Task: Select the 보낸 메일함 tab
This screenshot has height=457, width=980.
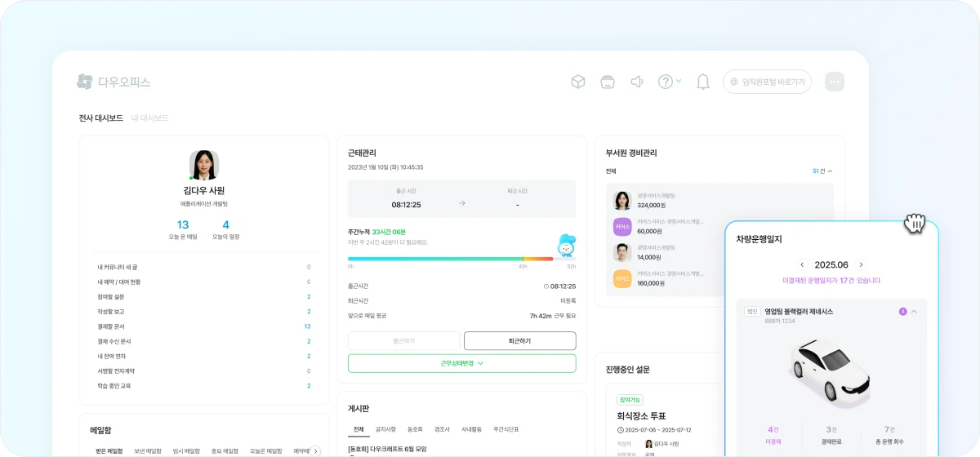Action: [x=148, y=450]
